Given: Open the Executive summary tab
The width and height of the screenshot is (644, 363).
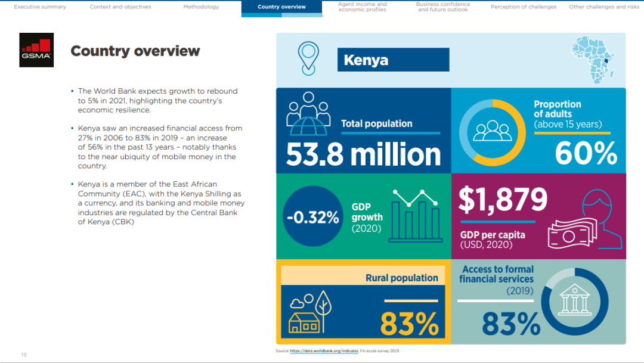Looking at the screenshot, I should coord(40,7).
